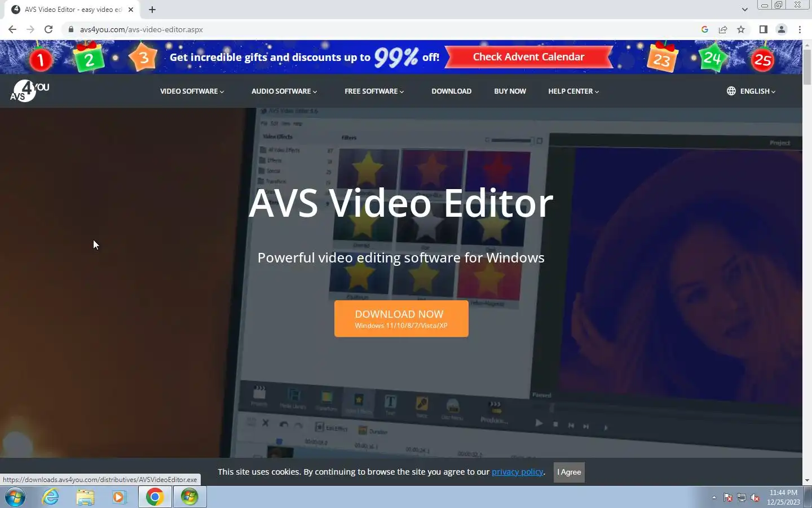Open the Download page
Image resolution: width=812 pixels, height=508 pixels.
point(451,91)
